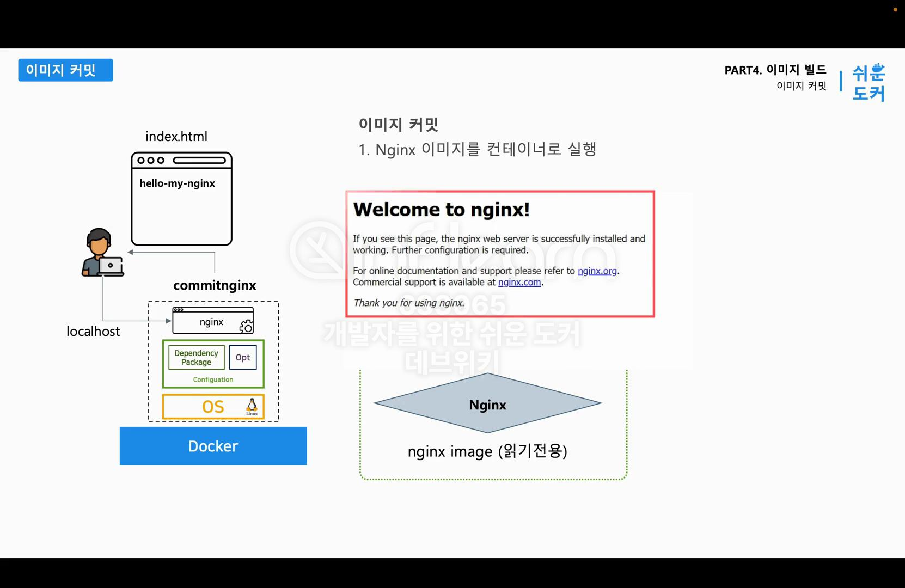Click the 'commitnginx' label
This screenshot has width=905, height=588.
[x=215, y=285]
